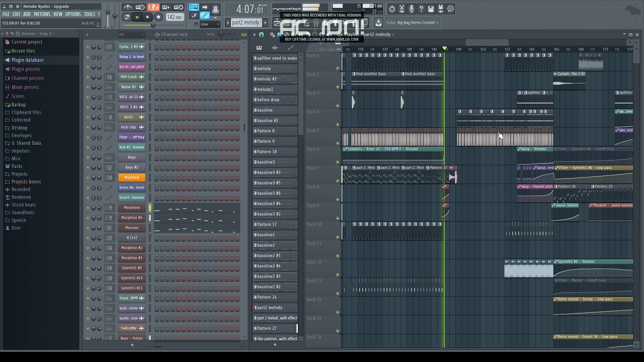
Task: Toggle the Massive channel mute LED
Action: (88, 228)
